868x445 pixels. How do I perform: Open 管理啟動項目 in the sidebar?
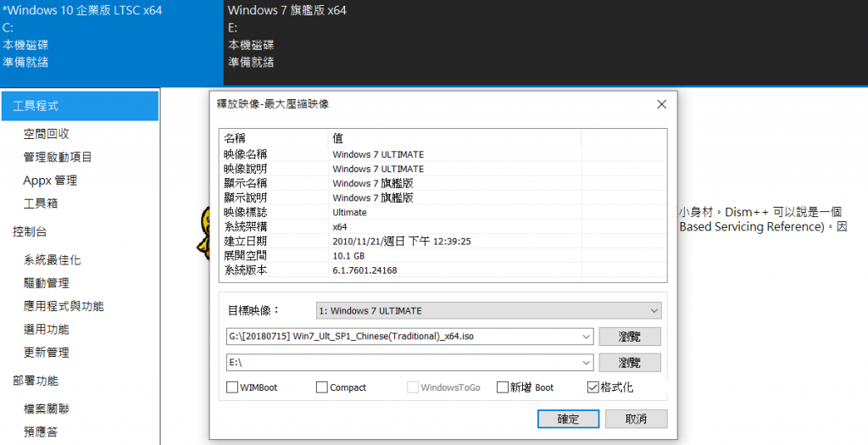[x=58, y=157]
